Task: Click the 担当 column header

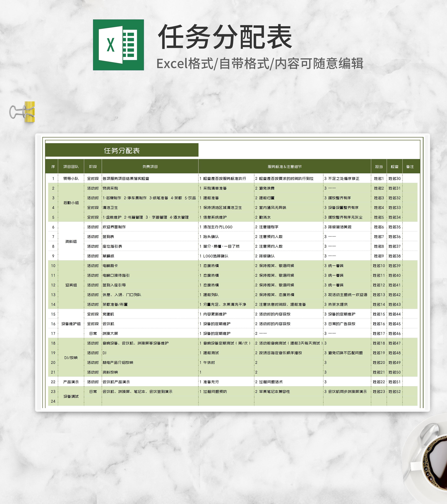Action: [379, 167]
